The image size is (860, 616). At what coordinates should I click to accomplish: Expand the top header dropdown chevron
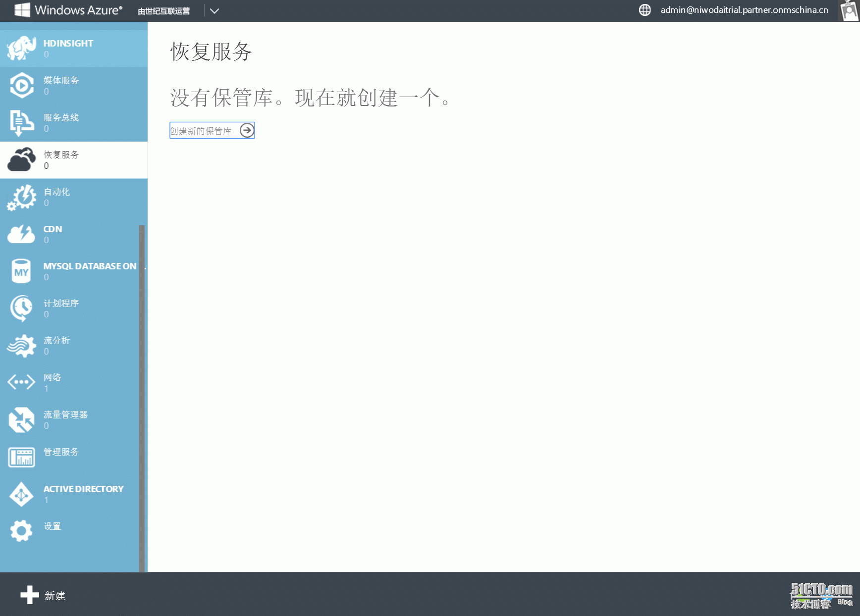point(214,11)
